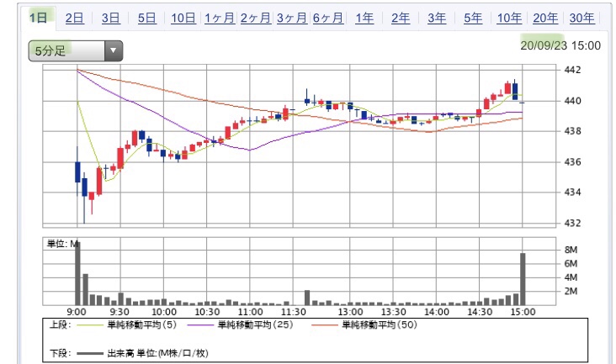Click the 442 price axis label
The image size is (616, 364).
[x=572, y=70]
